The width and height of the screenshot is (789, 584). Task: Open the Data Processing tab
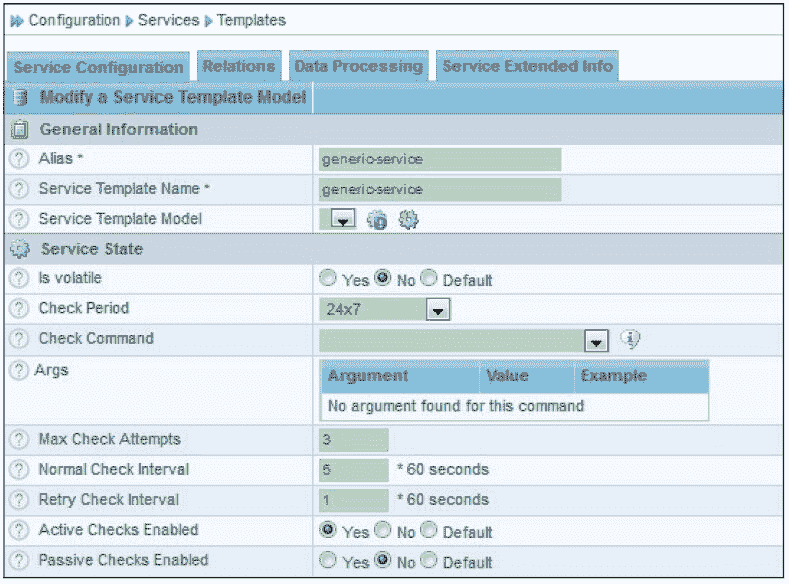[x=358, y=66]
